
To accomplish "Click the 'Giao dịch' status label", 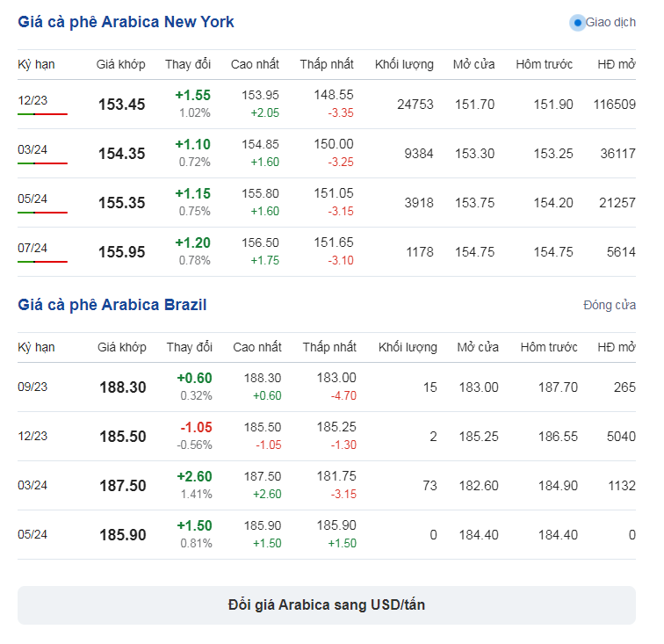I will click(x=610, y=23).
